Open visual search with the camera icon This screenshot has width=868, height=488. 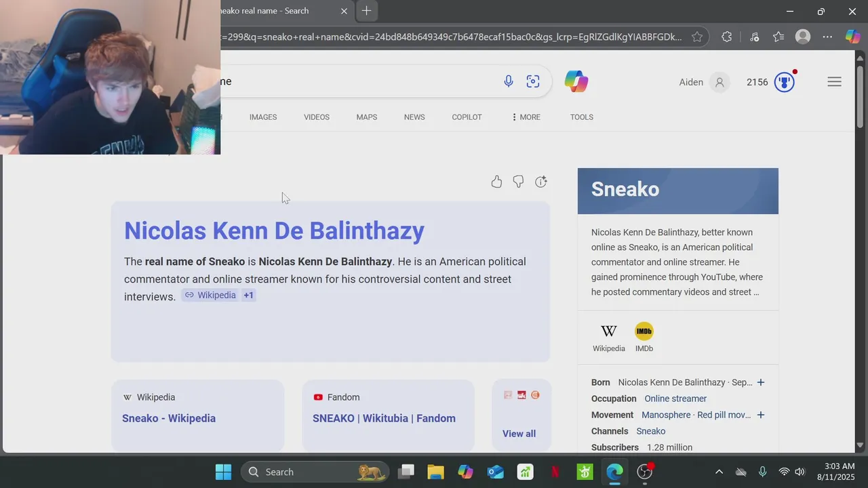click(533, 81)
